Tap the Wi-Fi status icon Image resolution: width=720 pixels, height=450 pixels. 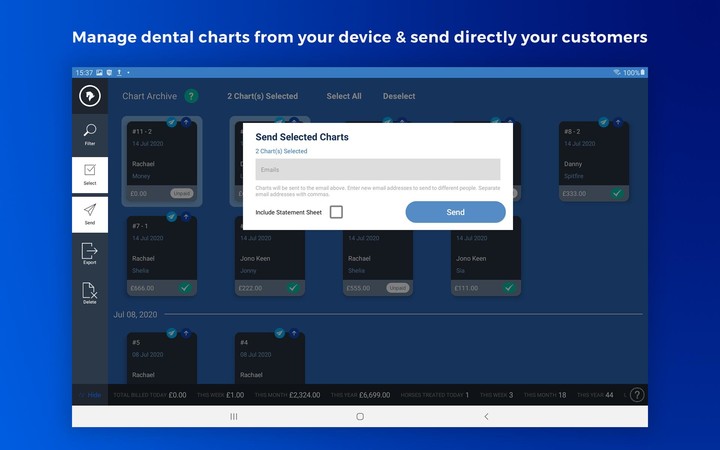(x=617, y=73)
